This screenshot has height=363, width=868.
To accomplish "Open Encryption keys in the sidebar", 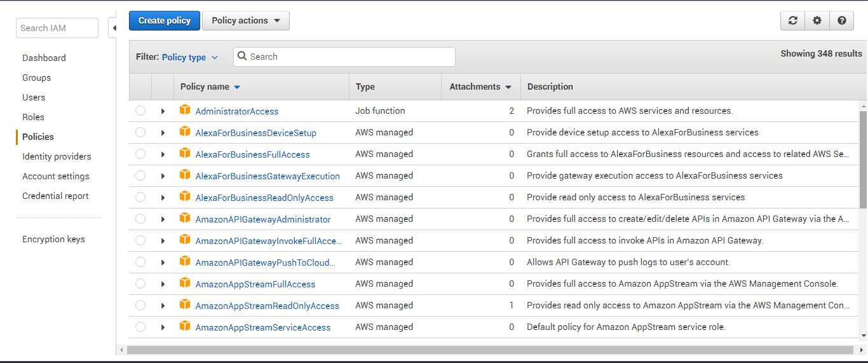I will 53,239.
